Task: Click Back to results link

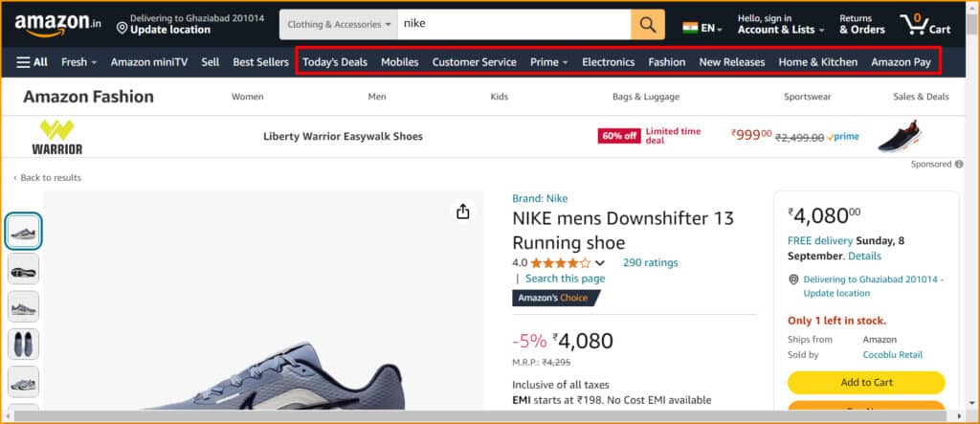Action: (x=48, y=178)
